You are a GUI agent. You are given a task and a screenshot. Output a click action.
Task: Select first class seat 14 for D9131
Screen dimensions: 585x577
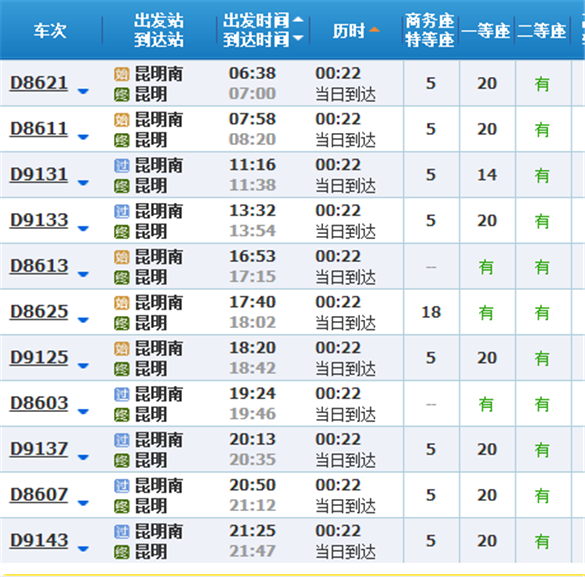point(487,175)
